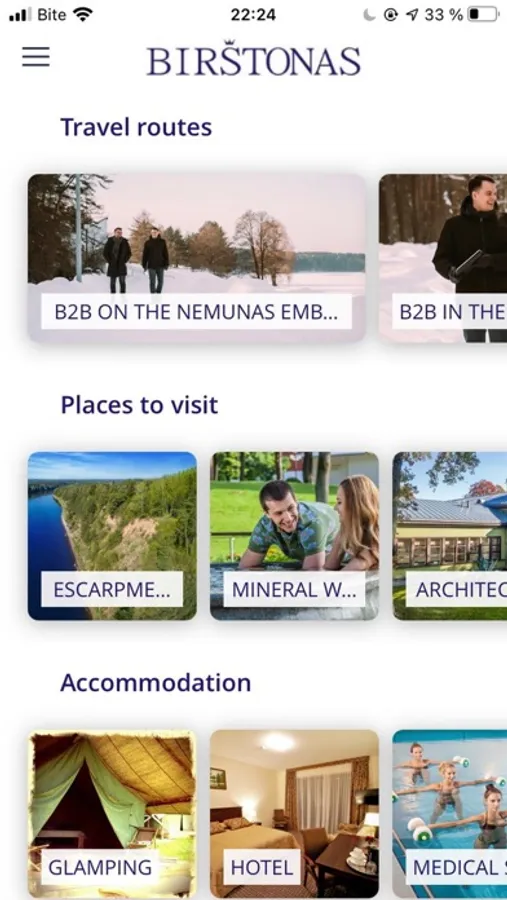Image resolution: width=507 pixels, height=900 pixels.
Task: Open the Glamping accommodation card
Action: 112,813
